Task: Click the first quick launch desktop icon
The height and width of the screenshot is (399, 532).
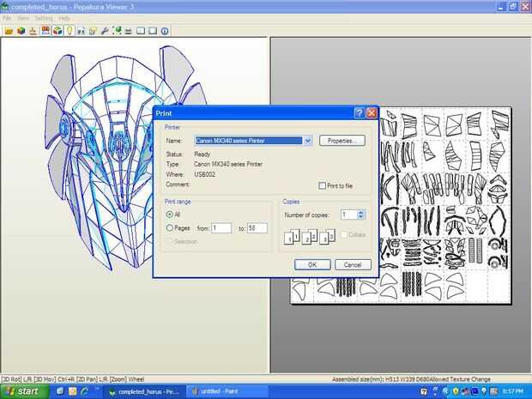Action: click(x=60, y=391)
